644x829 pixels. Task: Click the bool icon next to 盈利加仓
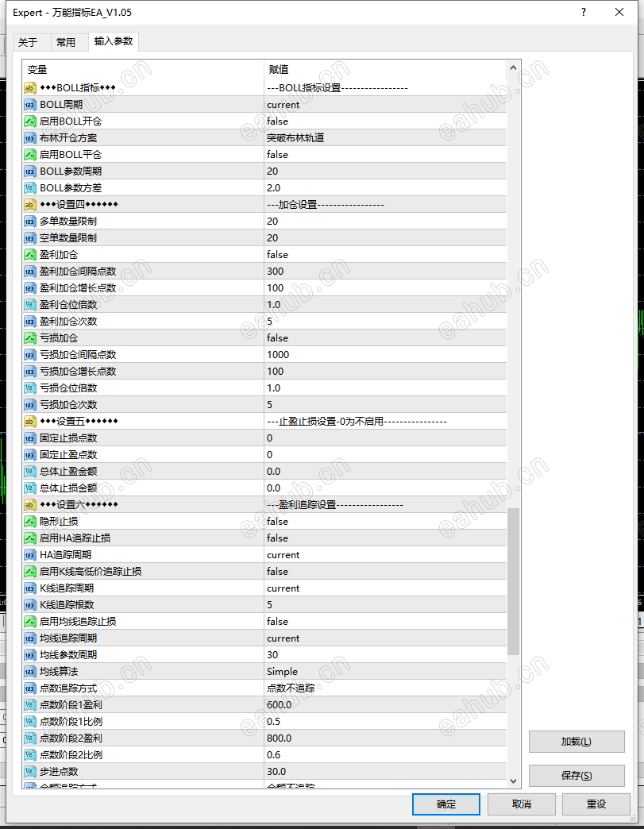[30, 254]
